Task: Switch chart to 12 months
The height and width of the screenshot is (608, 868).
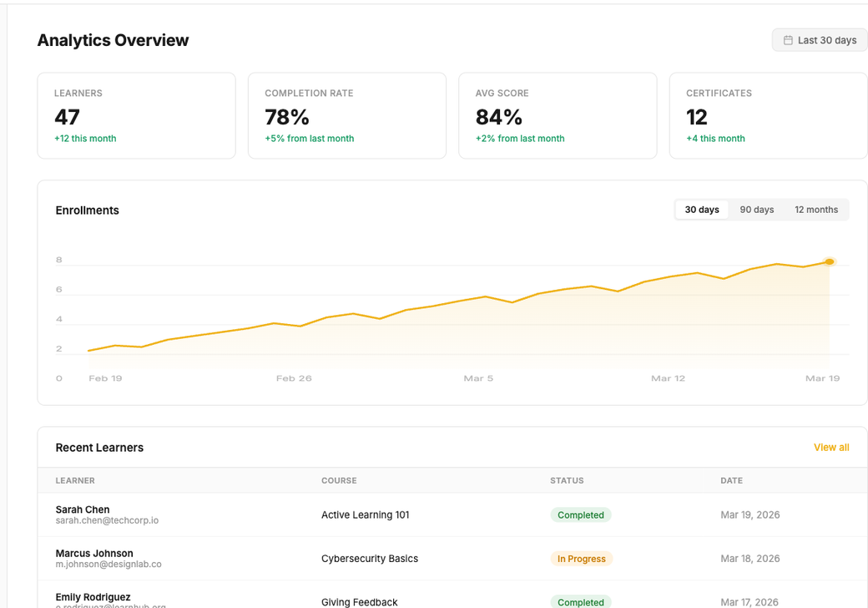Action: 815,210
